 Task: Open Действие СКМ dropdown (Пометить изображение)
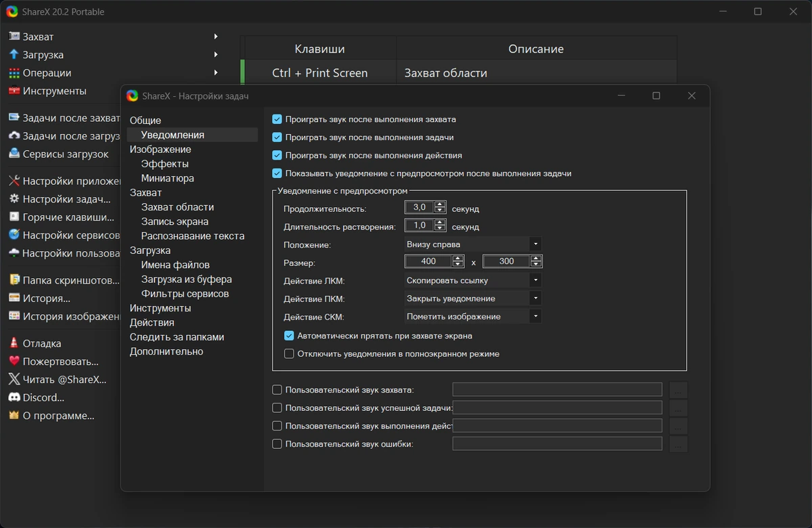[472, 316]
